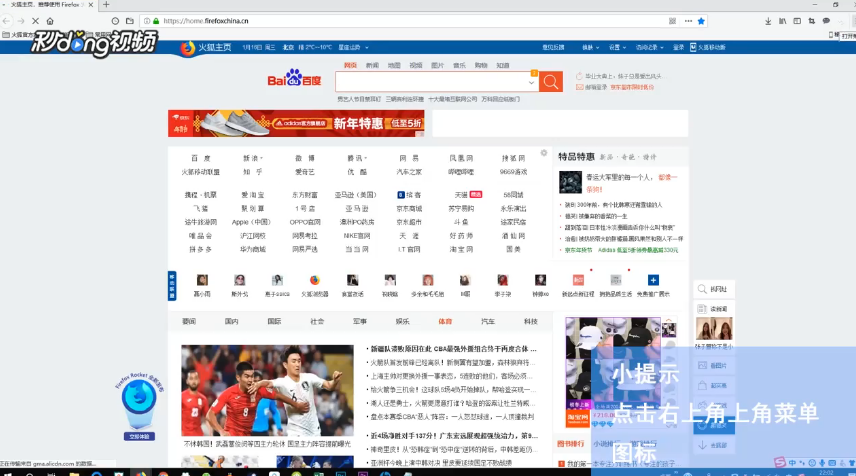Screen dimensions: 856x476
Task: Toggle the sidebar icon in toolbar
Action: pos(798,21)
